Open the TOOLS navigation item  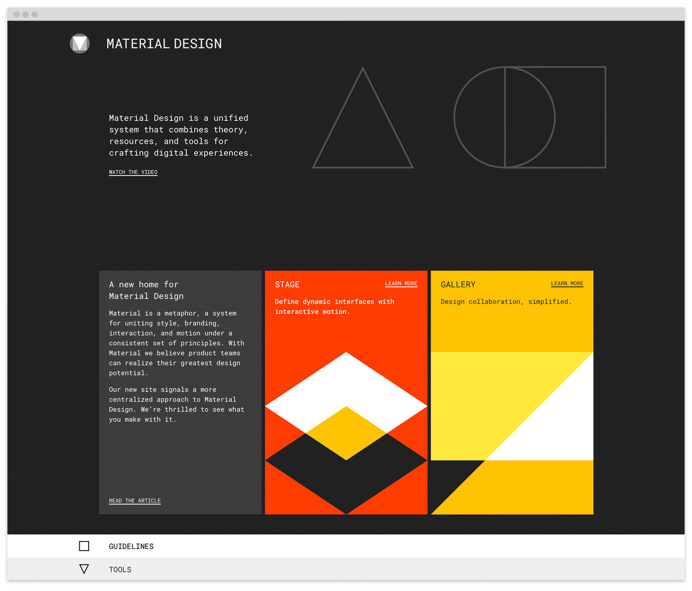120,569
